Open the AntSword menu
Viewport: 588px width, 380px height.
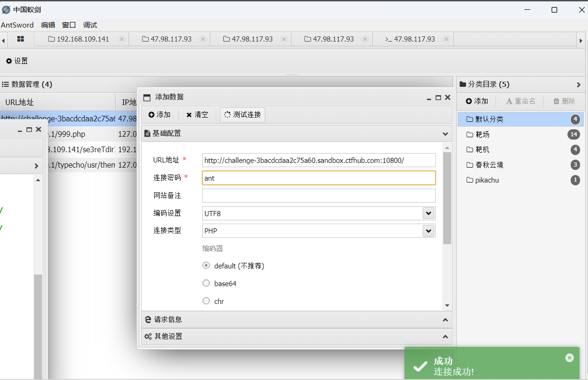coord(17,25)
